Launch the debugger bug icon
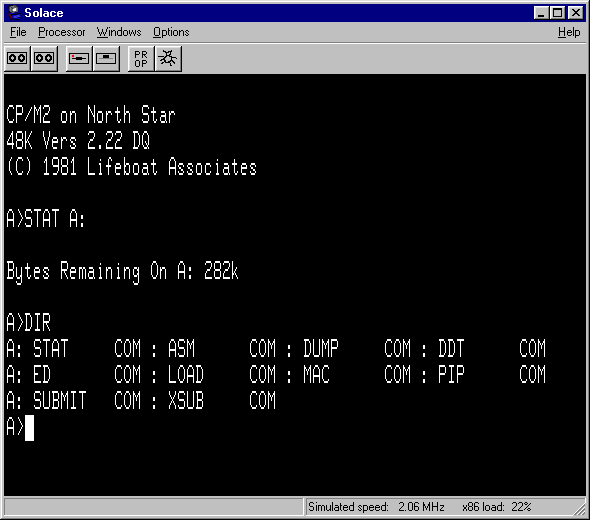 click(168, 58)
